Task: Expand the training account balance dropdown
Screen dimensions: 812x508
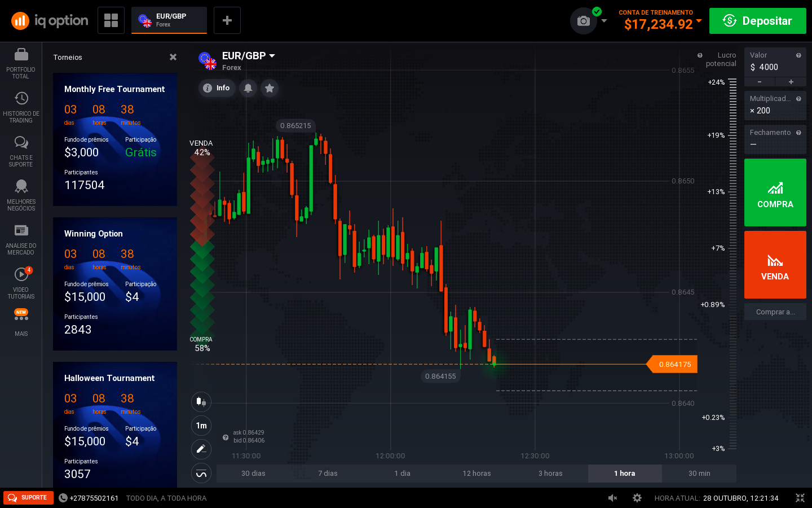Action: tap(699, 20)
